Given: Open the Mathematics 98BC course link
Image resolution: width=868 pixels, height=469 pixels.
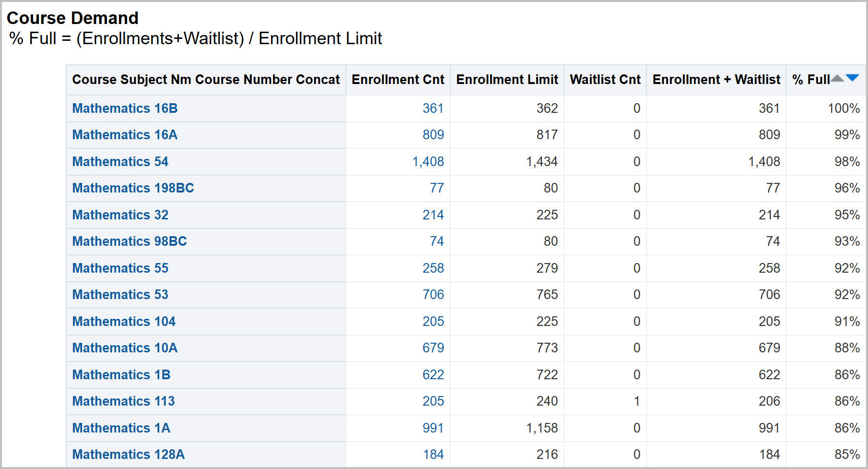Looking at the screenshot, I should tap(129, 241).
